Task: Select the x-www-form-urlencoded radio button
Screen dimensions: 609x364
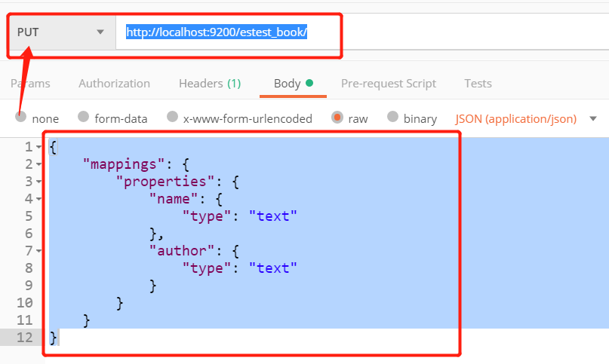Action: pyautogui.click(x=172, y=116)
